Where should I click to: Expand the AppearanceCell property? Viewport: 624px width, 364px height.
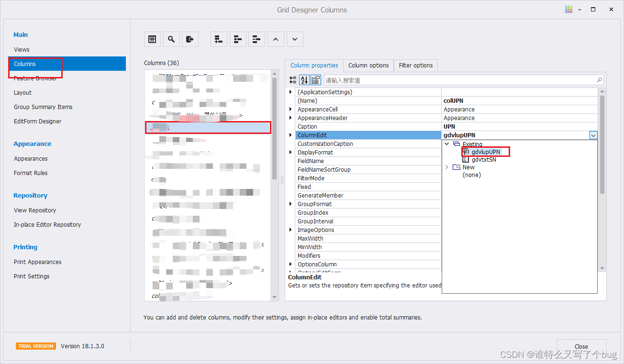click(290, 109)
